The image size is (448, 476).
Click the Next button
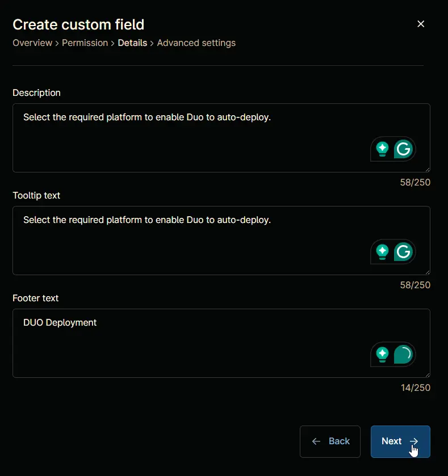pos(400,441)
